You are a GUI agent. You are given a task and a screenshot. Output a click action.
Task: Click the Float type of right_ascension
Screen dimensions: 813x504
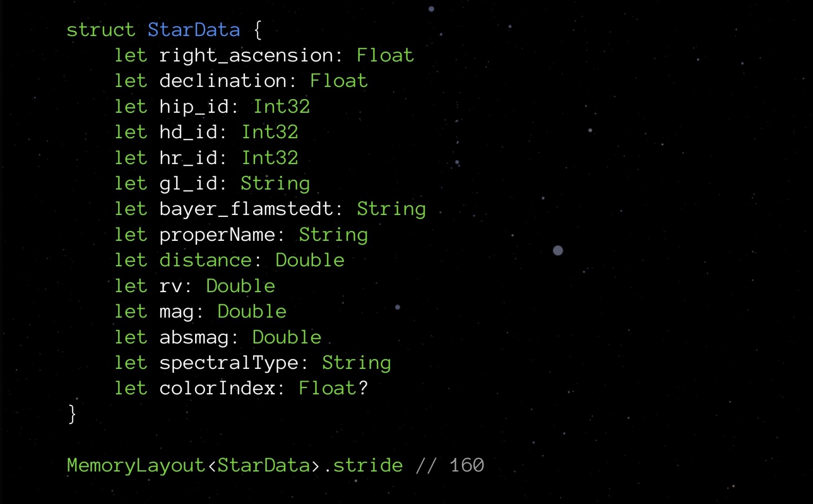coord(385,55)
